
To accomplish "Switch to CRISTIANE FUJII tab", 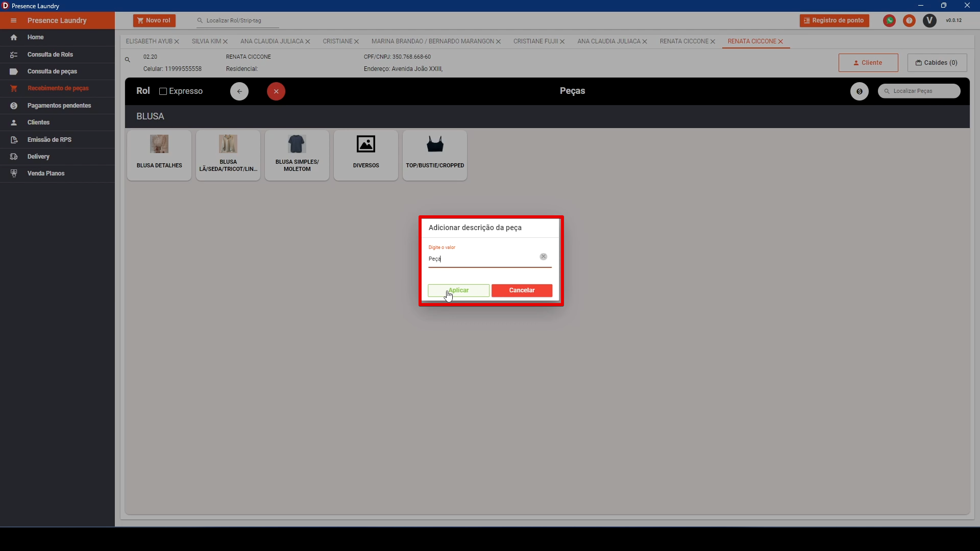I will (x=535, y=41).
